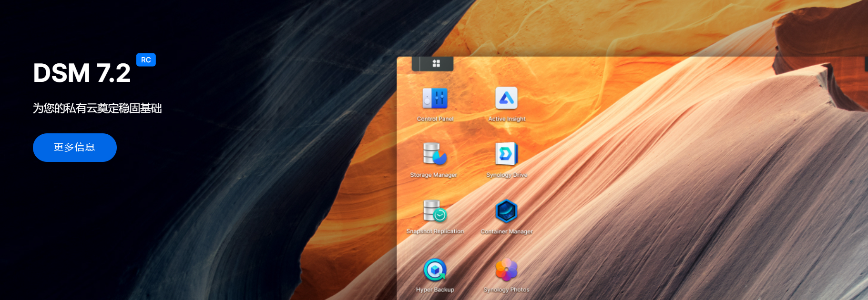This screenshot has width=868, height=300.
Task: Open the Control Panel app icon
Action: point(435,98)
